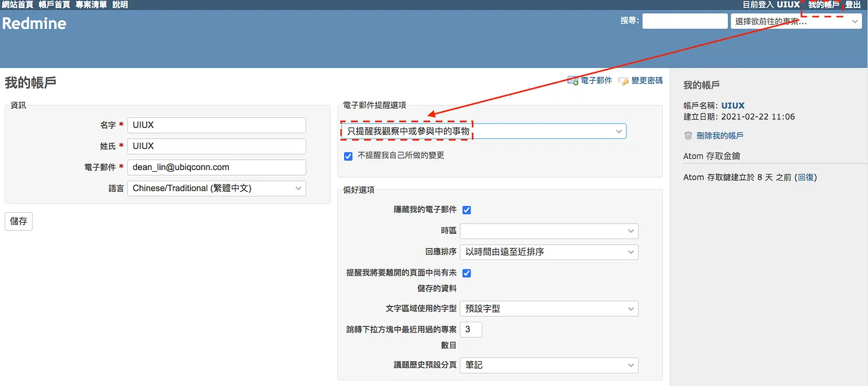Go to 網站首頁 in top menu
Viewport: 868px width, 386px height.
click(x=17, y=5)
